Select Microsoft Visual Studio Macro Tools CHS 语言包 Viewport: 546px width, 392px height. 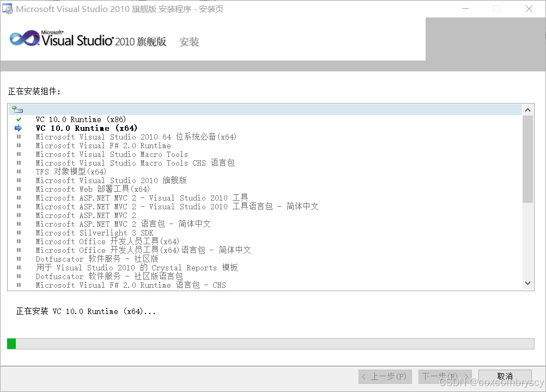tap(135, 163)
